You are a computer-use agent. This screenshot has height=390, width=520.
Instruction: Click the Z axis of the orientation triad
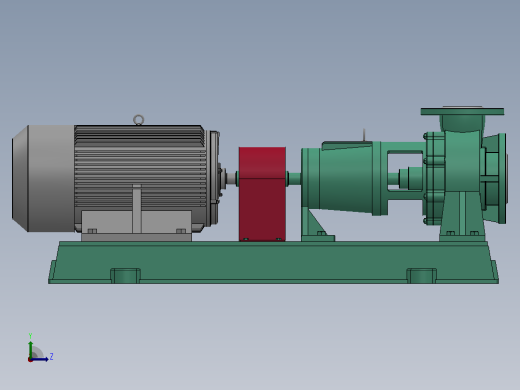coord(40,359)
